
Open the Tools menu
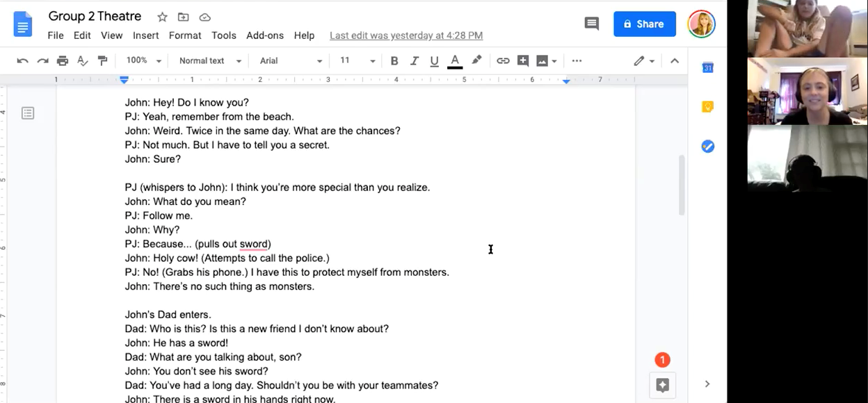tap(224, 35)
